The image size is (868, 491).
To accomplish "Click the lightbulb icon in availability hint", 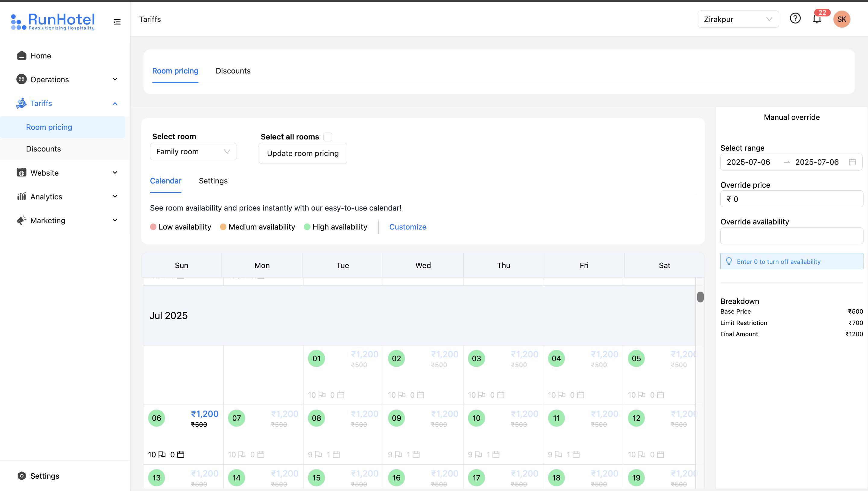I will 729,261.
